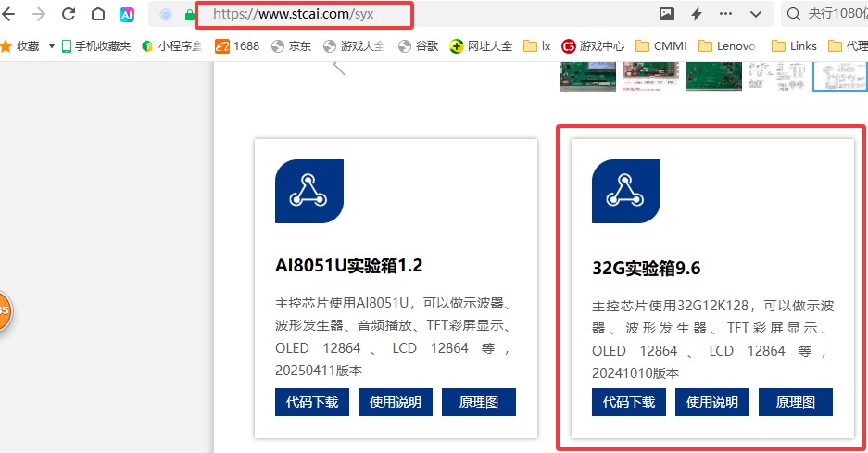Click the green lock security icon

click(x=190, y=15)
